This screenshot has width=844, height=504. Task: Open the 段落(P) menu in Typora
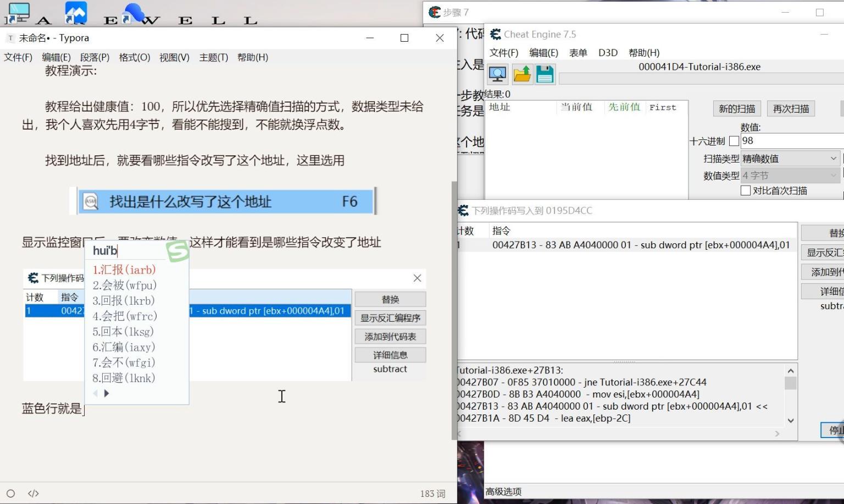[x=95, y=57]
